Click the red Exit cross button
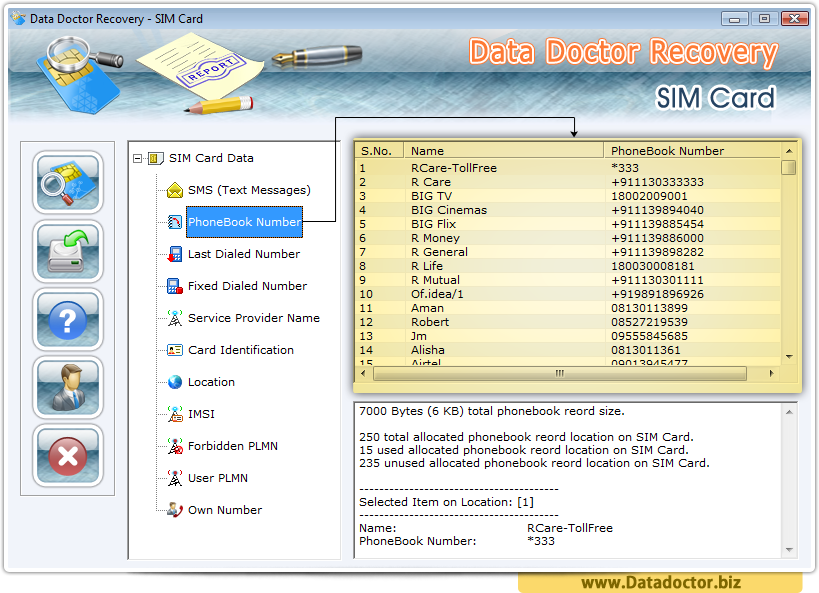The width and height of the screenshot is (819, 593). click(x=68, y=455)
